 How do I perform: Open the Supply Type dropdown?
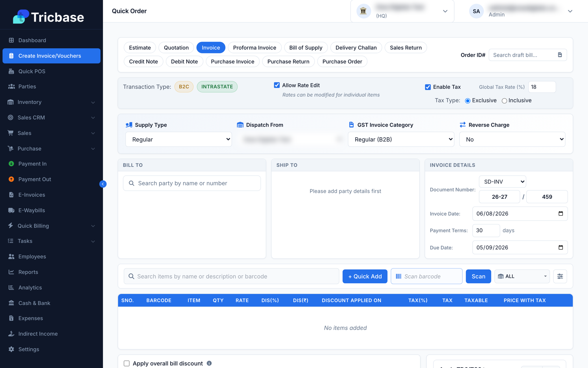[179, 139]
